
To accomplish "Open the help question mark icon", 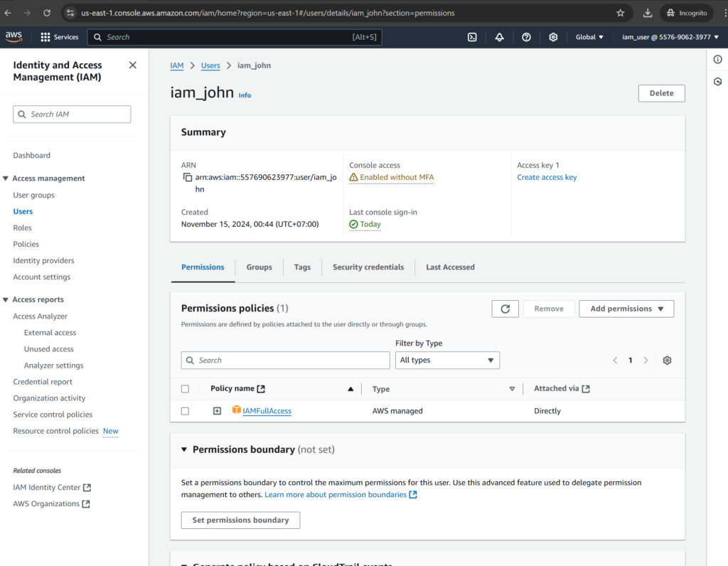I will (526, 37).
